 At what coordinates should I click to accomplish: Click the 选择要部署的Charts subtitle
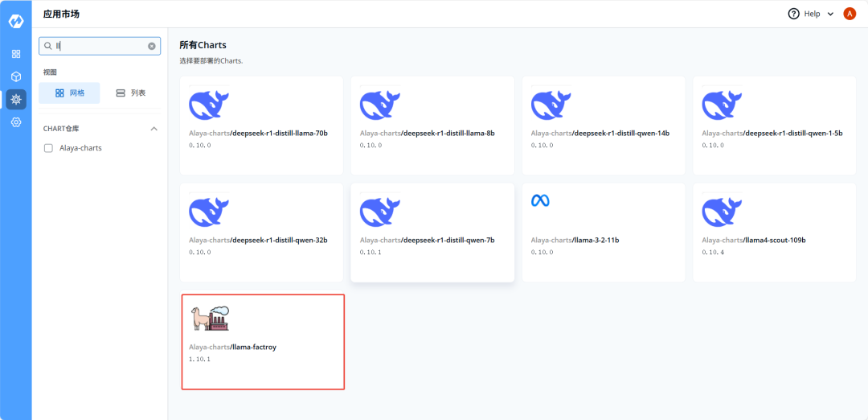tap(211, 61)
